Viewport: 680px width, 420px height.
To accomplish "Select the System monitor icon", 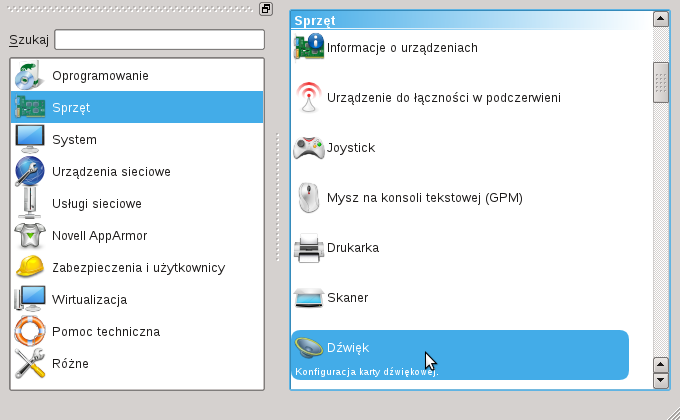I will tap(30, 140).
